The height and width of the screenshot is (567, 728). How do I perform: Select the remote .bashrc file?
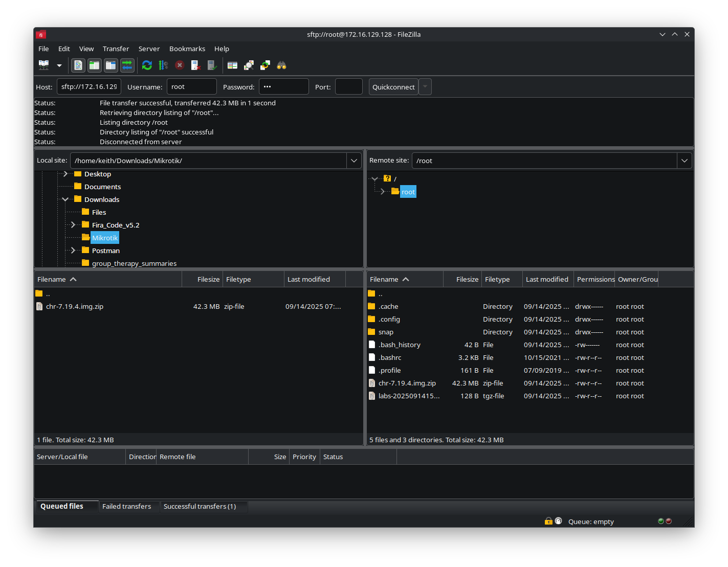[x=530, y=357]
